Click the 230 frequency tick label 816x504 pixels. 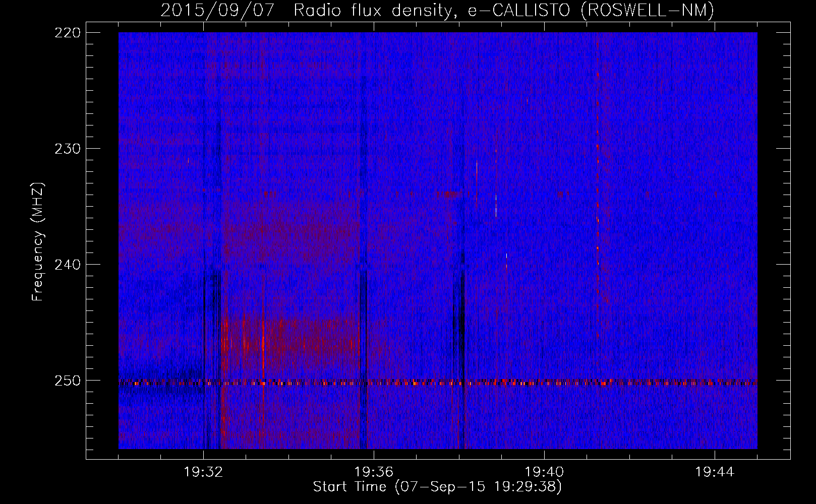tap(68, 149)
